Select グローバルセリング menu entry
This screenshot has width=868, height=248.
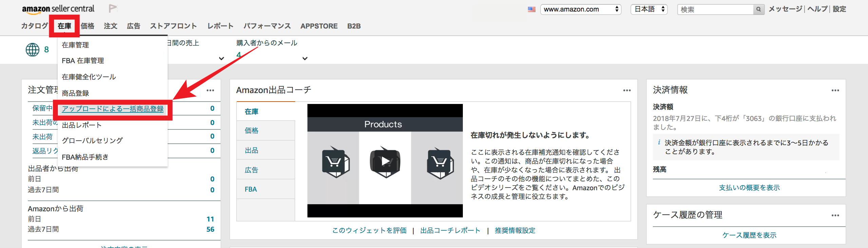(x=92, y=141)
